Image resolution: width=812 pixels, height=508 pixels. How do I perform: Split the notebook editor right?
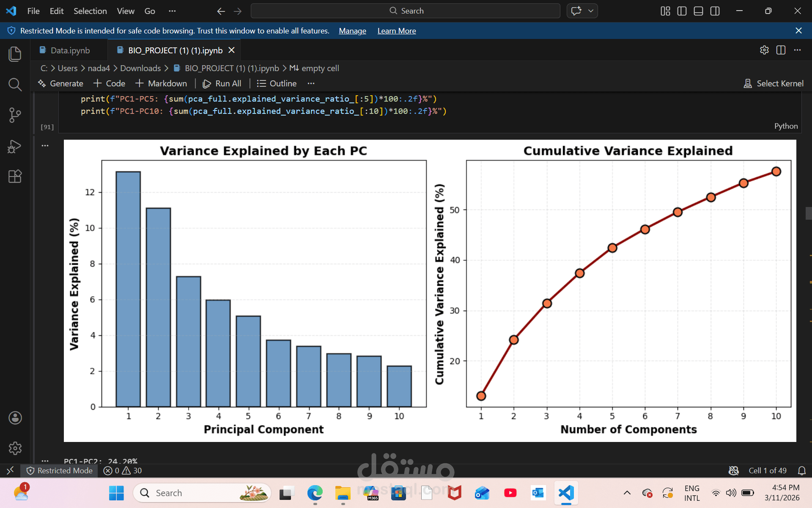781,50
